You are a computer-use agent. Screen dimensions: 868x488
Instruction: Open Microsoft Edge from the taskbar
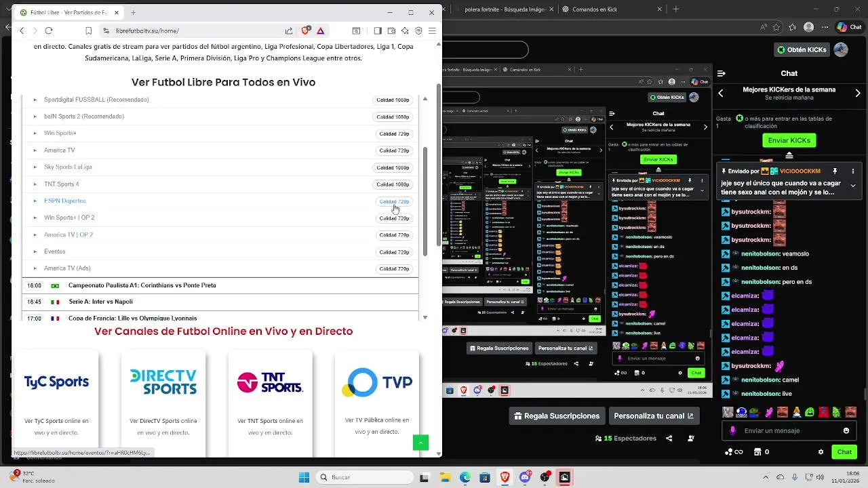(465, 477)
